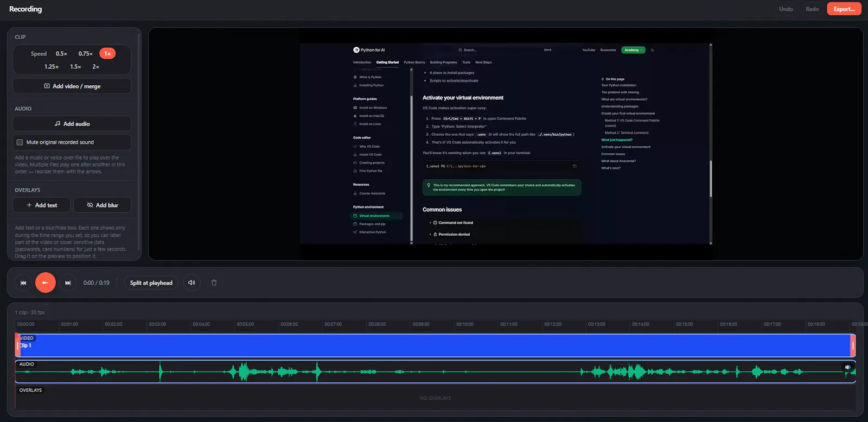This screenshot has width=868, height=422.
Task: Click the AUDIO heading in left panel
Action: click(23, 109)
